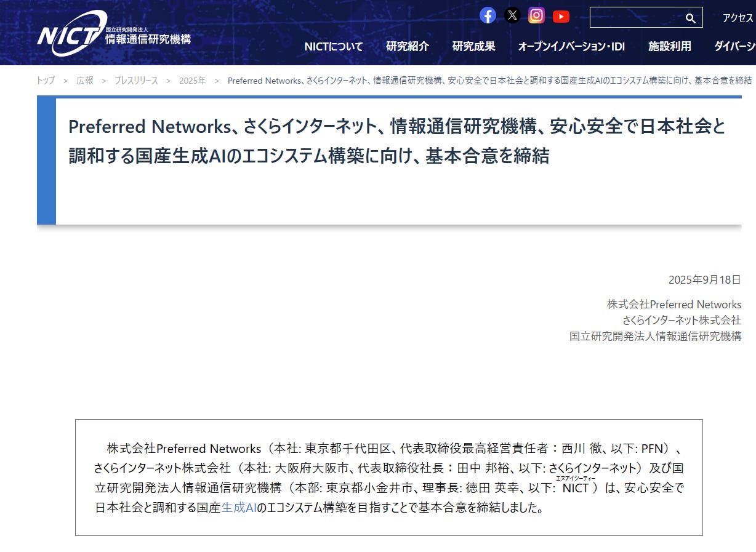Open オープンイノベーション・IDI menu
Screen dimensions: 756x552
[571, 46]
